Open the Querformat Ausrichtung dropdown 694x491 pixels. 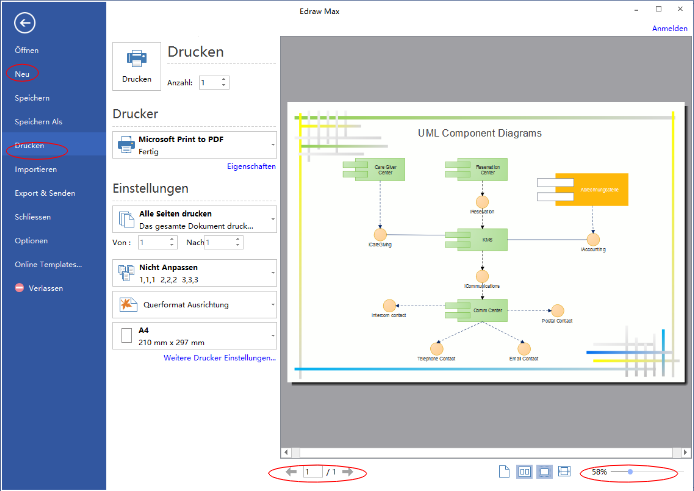point(194,305)
